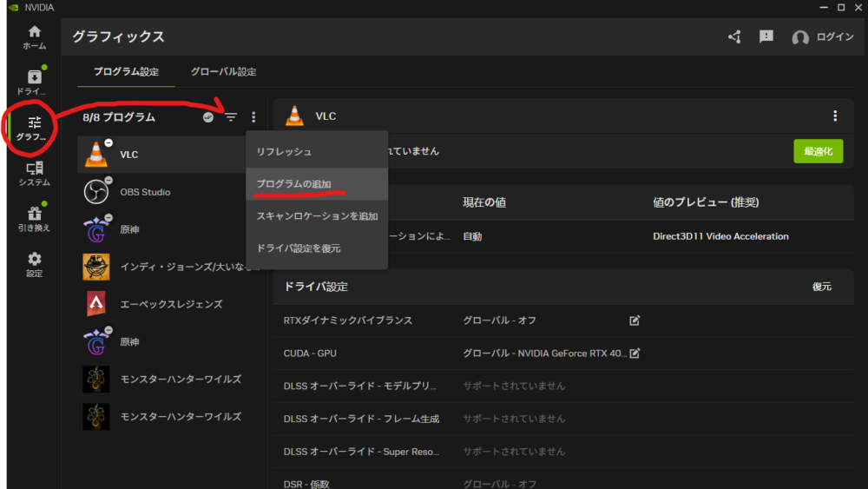The width and height of the screenshot is (868, 489).
Task: Open the システム sidebar section
Action: click(35, 174)
